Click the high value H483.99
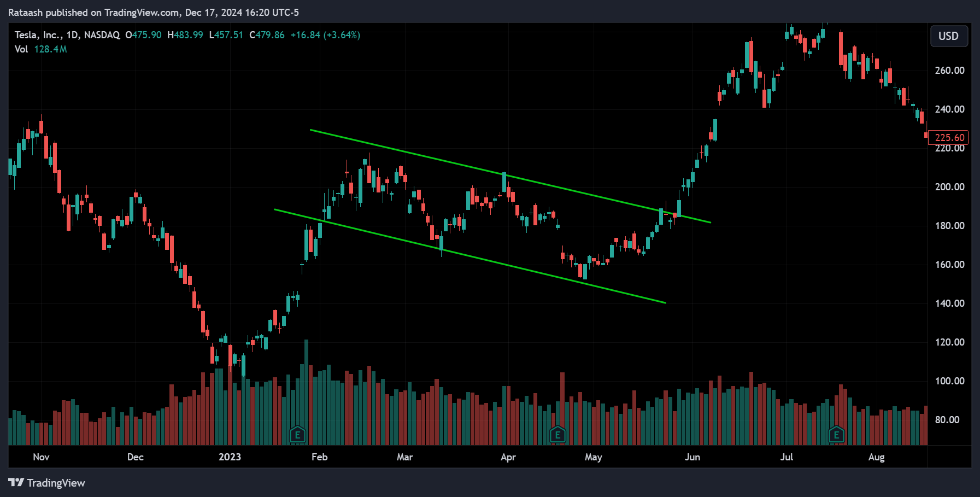 pyautogui.click(x=185, y=35)
